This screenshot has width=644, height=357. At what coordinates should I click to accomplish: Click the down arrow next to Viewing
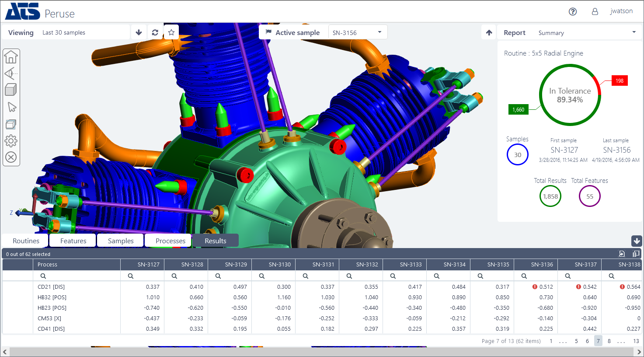139,32
